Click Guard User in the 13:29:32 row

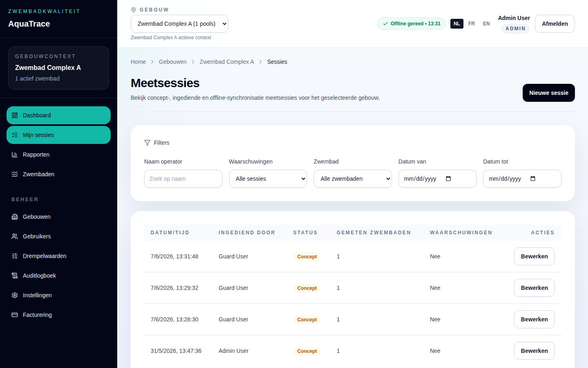233,288
